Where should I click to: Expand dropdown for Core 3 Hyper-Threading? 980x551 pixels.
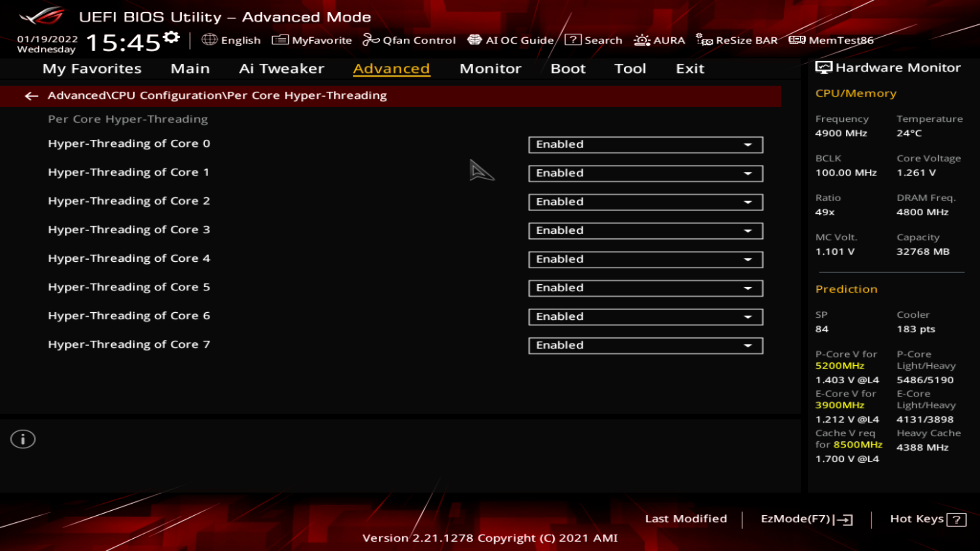748,230
